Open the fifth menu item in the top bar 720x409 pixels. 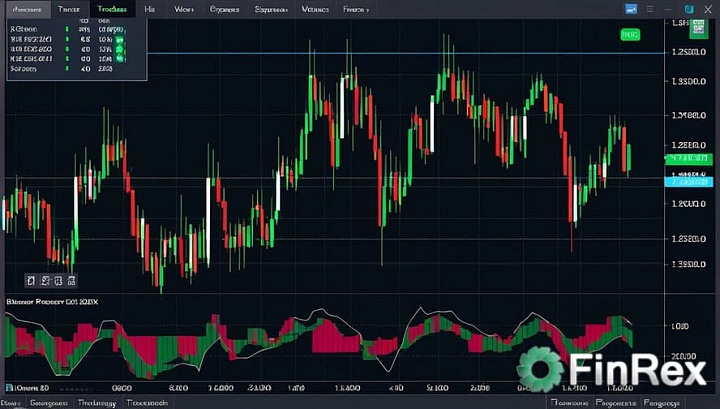click(x=184, y=7)
